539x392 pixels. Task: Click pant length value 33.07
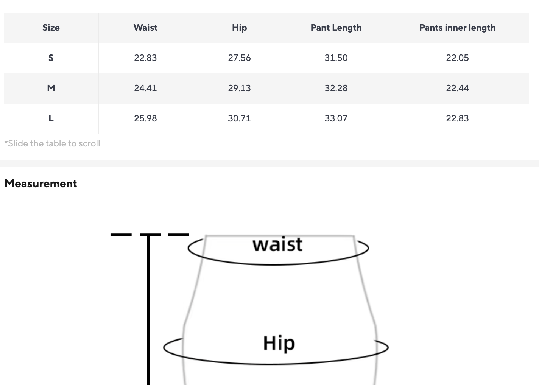336,118
